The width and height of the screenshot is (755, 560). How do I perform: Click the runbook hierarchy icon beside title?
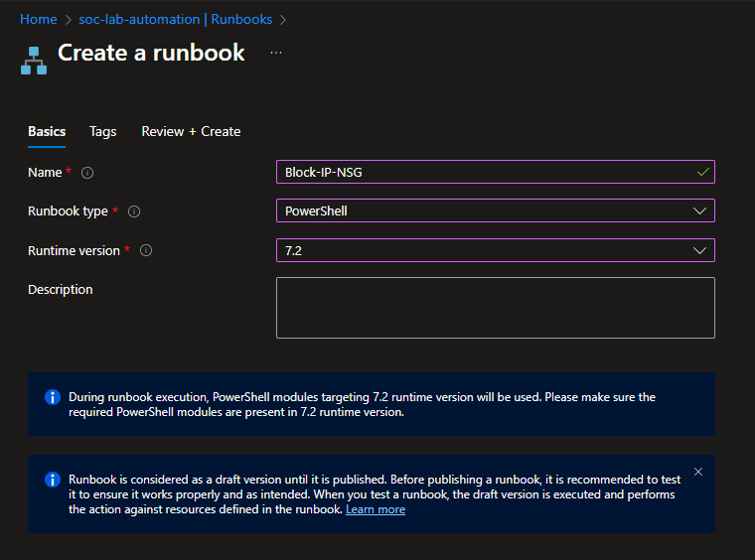34,59
